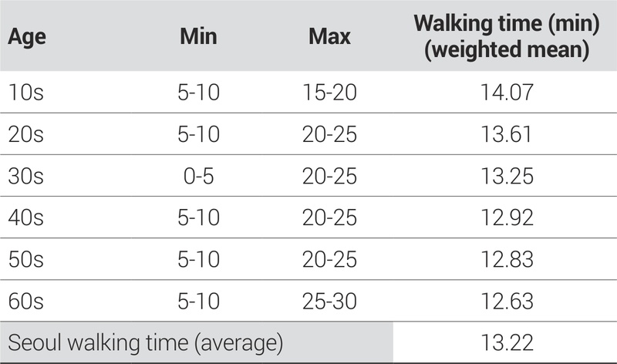Screen dimensions: 617x364
Task: Click the 12.92 walking time value
Action: pyautogui.click(x=506, y=218)
